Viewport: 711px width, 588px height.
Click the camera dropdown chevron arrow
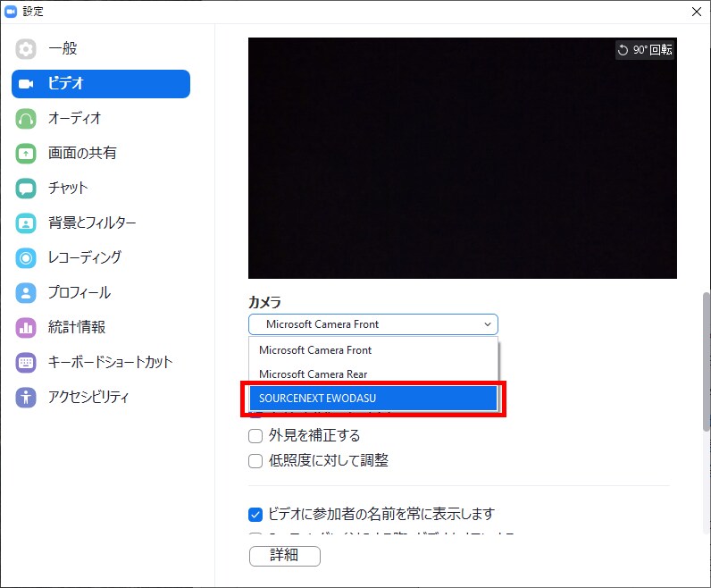point(488,324)
